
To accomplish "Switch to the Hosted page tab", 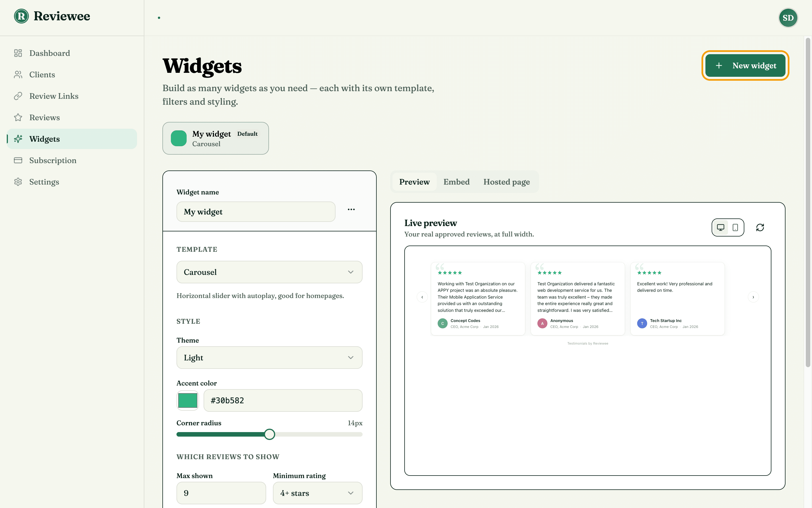I will pos(507,182).
